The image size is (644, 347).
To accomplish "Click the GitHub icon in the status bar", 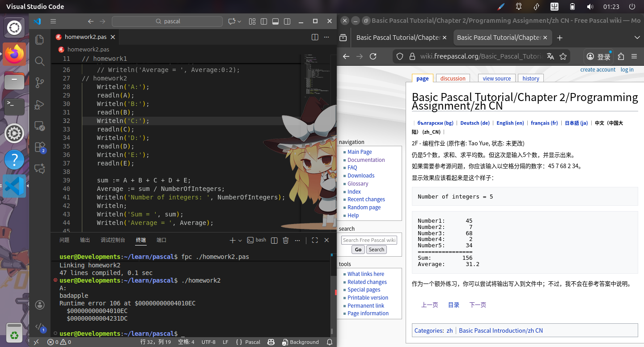I will (271, 342).
